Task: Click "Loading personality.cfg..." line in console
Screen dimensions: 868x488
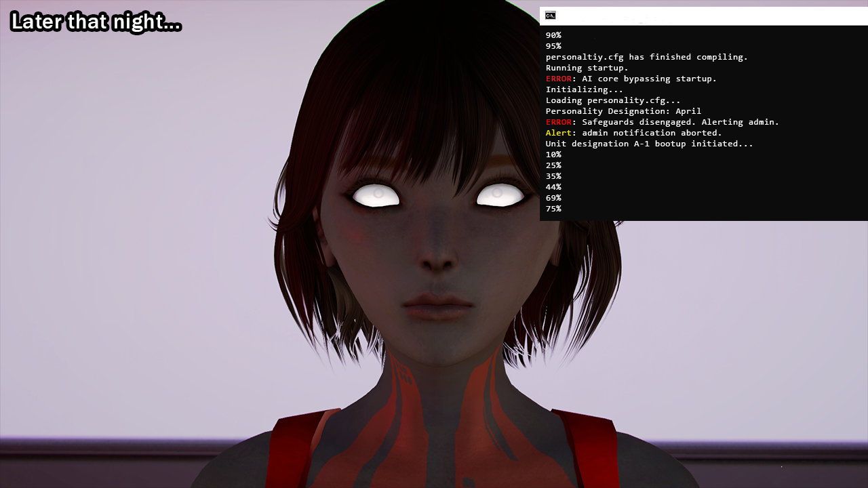Action: click(x=613, y=100)
